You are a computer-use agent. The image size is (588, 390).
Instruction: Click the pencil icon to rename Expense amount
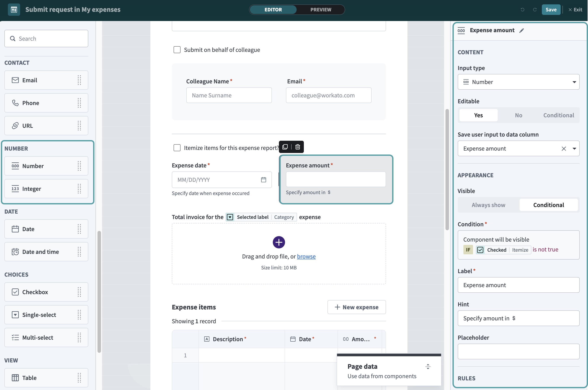click(521, 30)
